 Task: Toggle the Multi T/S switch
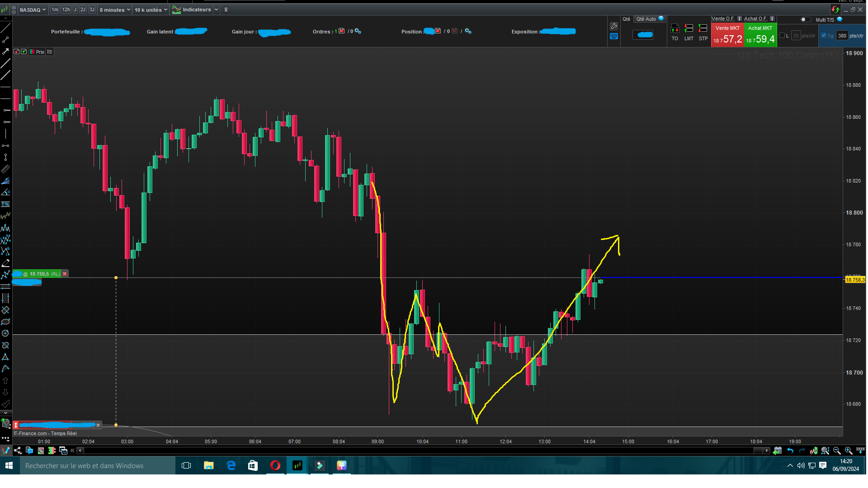pyautogui.click(x=805, y=19)
